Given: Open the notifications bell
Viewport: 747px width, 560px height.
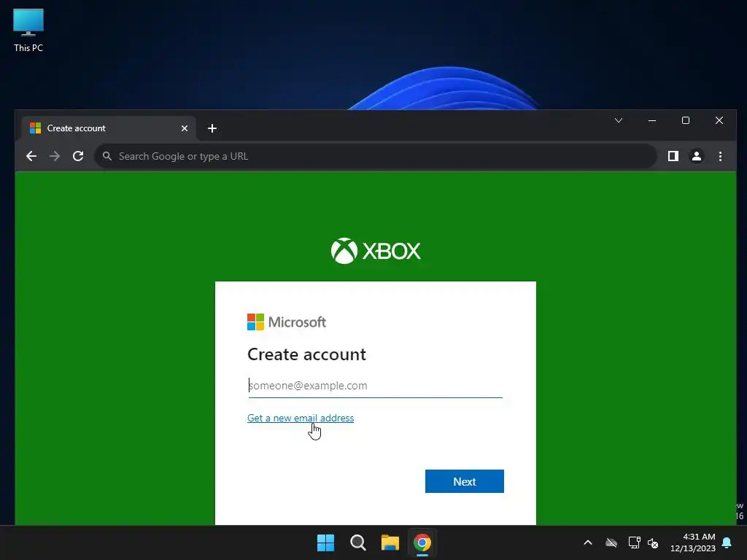Looking at the screenshot, I should tap(727, 542).
